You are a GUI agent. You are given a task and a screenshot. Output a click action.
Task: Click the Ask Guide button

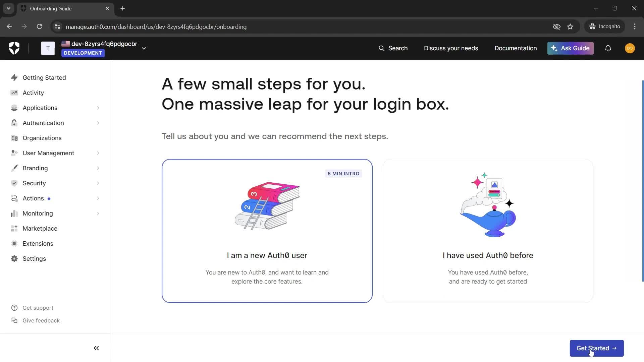[x=571, y=48]
